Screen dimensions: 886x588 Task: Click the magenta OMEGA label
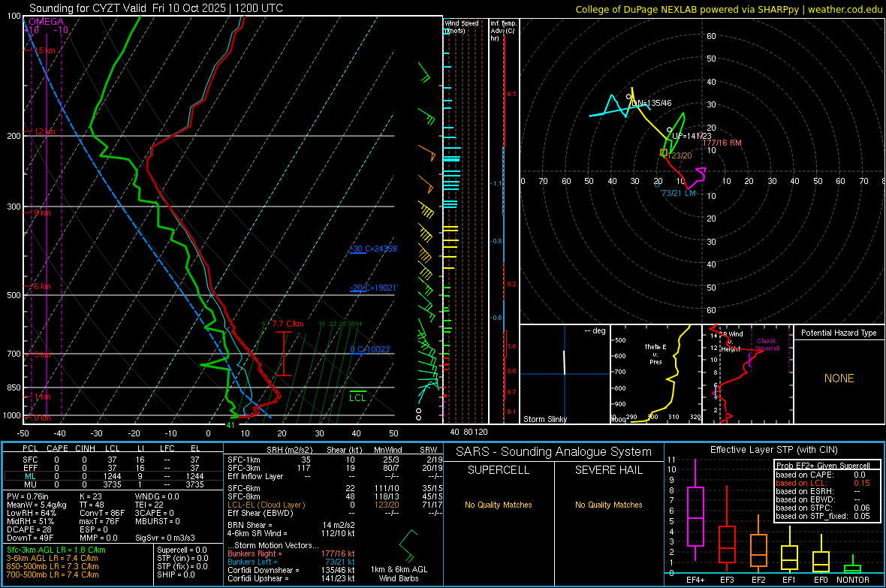pos(46,22)
